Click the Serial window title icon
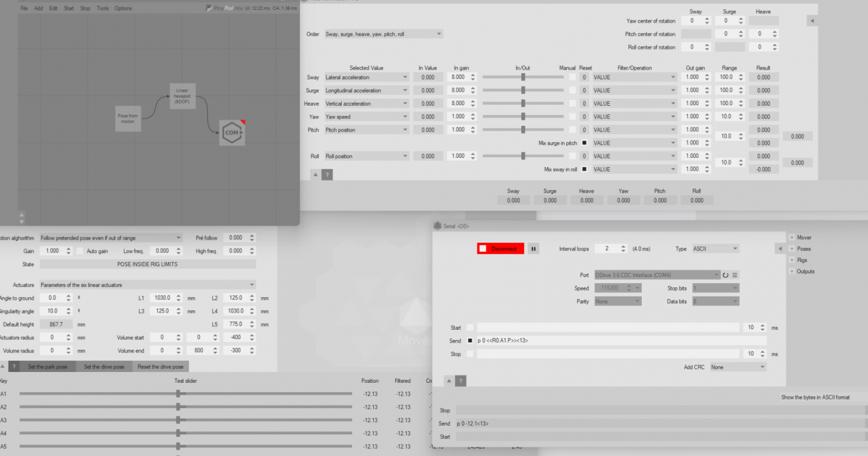868x456 pixels. click(x=438, y=226)
